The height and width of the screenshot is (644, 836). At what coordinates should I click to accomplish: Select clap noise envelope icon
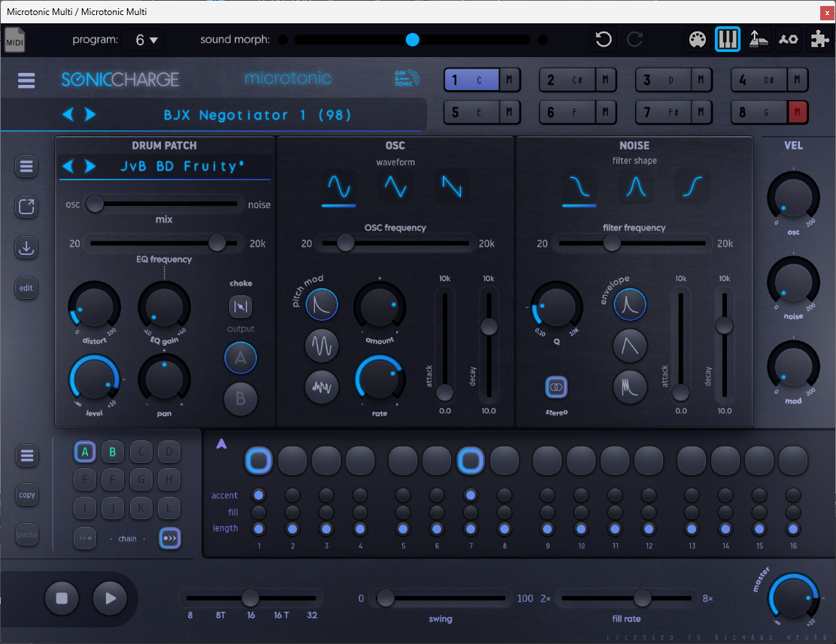[630, 386]
